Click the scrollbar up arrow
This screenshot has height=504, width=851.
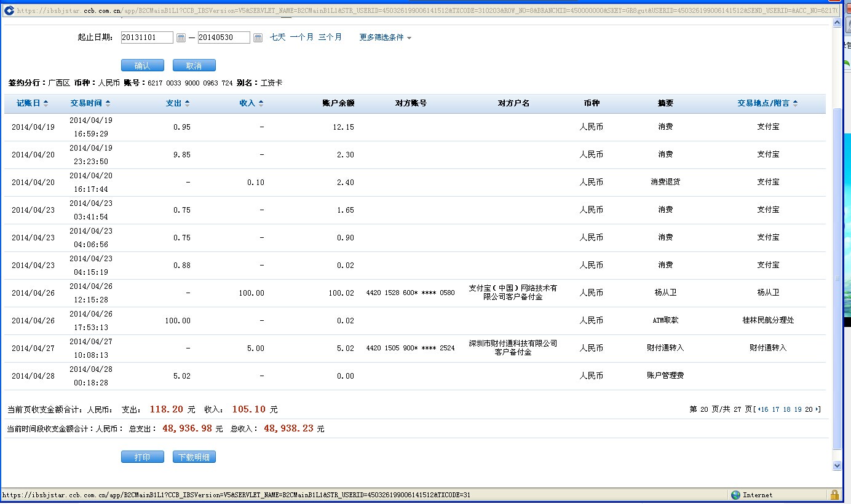tap(836, 23)
